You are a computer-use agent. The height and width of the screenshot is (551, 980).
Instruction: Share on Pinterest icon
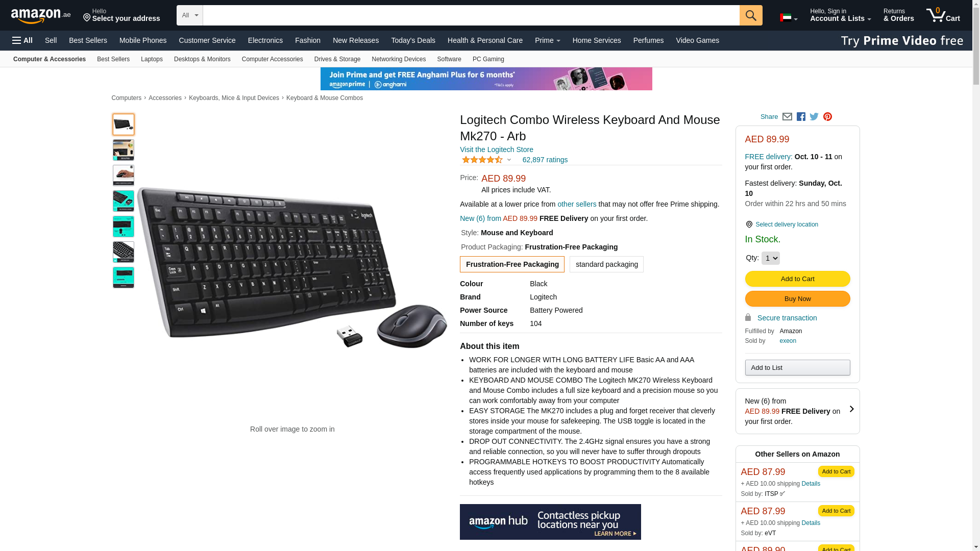tap(827, 117)
